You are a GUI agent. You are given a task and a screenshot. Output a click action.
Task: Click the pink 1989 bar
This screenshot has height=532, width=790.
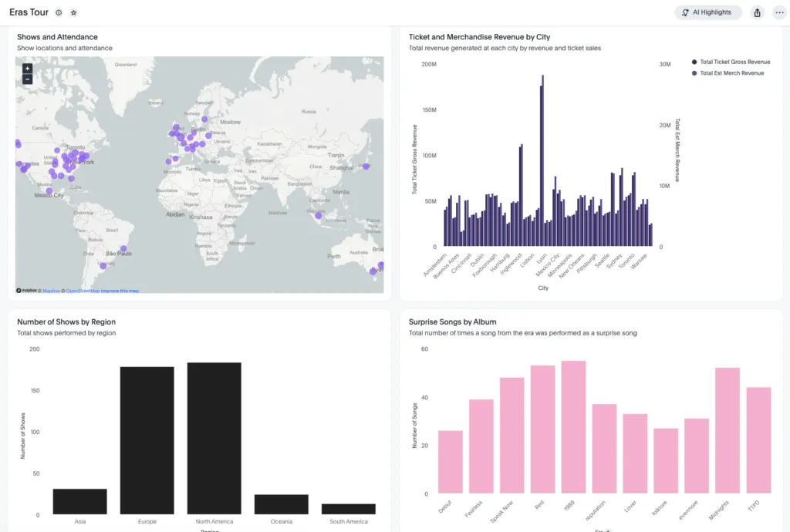click(x=573, y=427)
